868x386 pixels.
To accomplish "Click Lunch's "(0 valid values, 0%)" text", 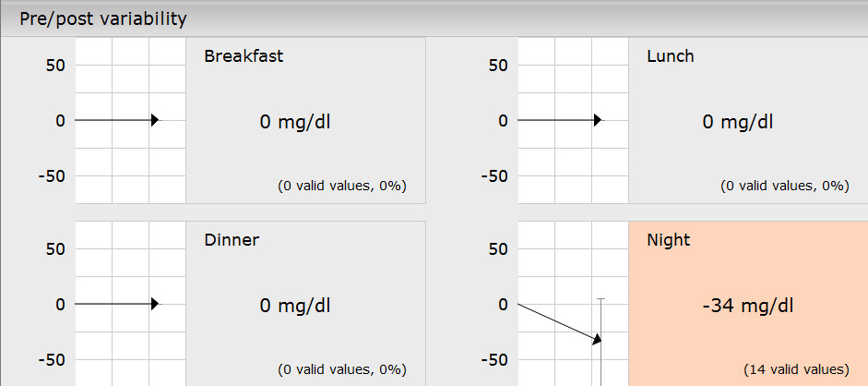I will point(784,186).
